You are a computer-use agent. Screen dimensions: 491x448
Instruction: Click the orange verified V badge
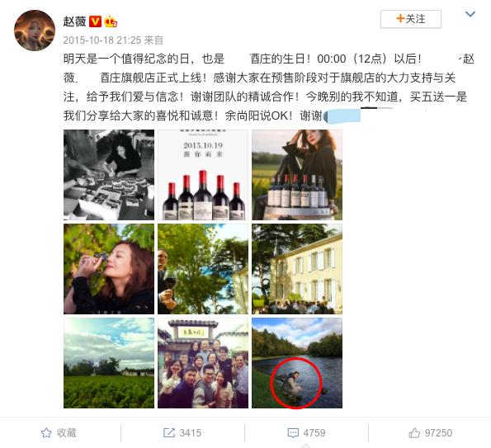point(95,21)
